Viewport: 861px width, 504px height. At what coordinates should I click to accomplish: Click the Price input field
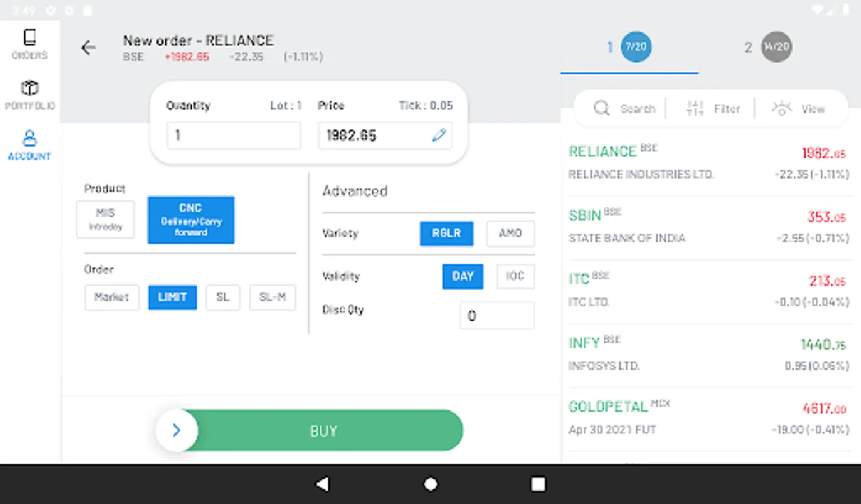385,135
